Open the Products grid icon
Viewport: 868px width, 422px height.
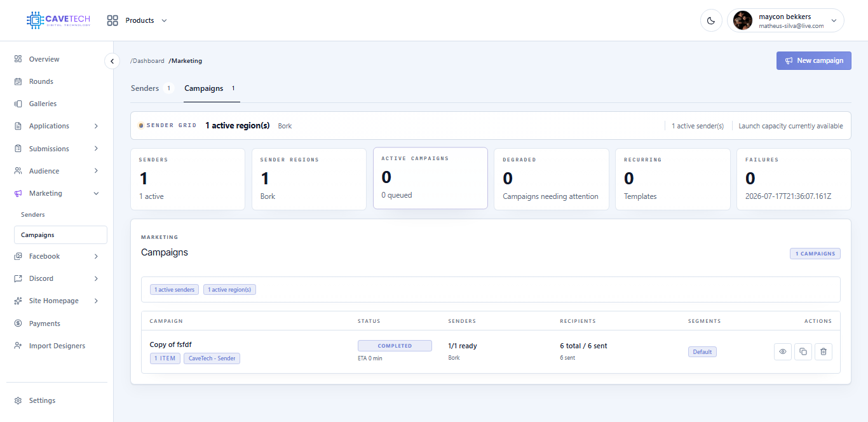112,20
